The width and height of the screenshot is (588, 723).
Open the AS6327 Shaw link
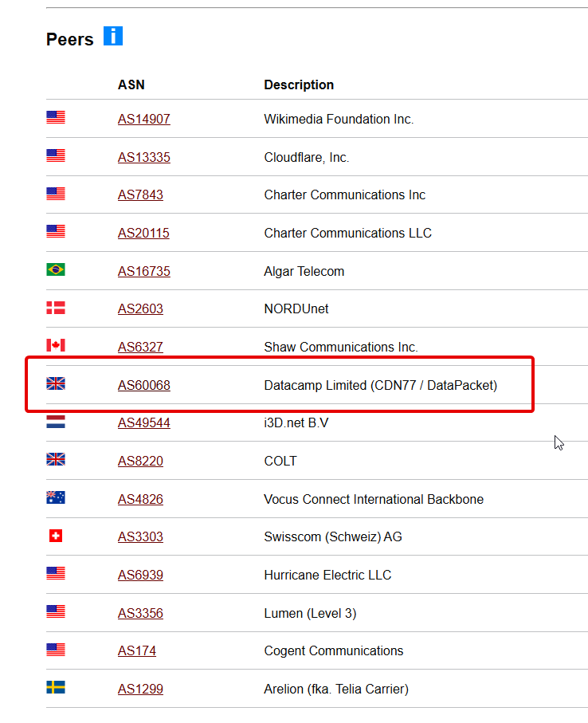click(x=140, y=347)
